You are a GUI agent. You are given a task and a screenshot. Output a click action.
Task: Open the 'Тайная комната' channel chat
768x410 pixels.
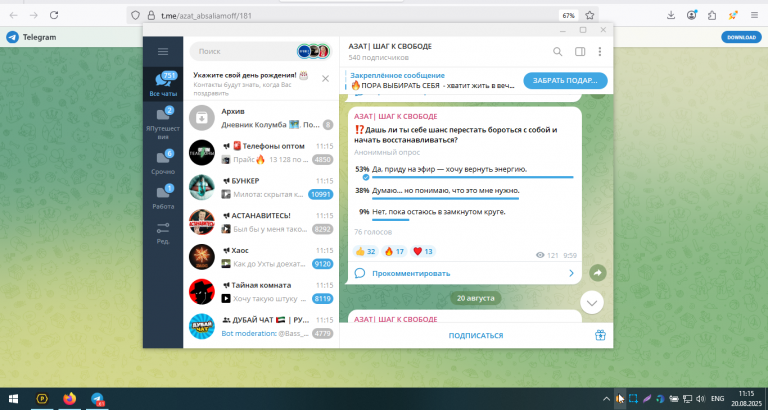click(x=261, y=292)
